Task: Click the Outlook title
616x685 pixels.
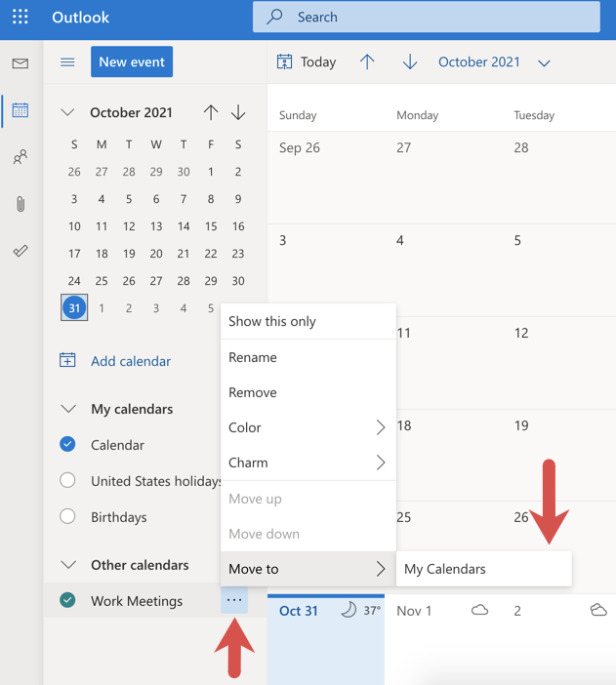Action: coord(80,17)
